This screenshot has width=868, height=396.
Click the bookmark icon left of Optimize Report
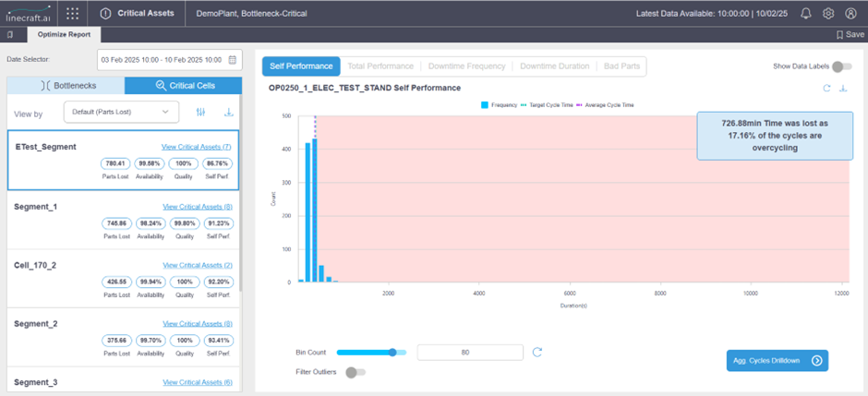pos(10,35)
